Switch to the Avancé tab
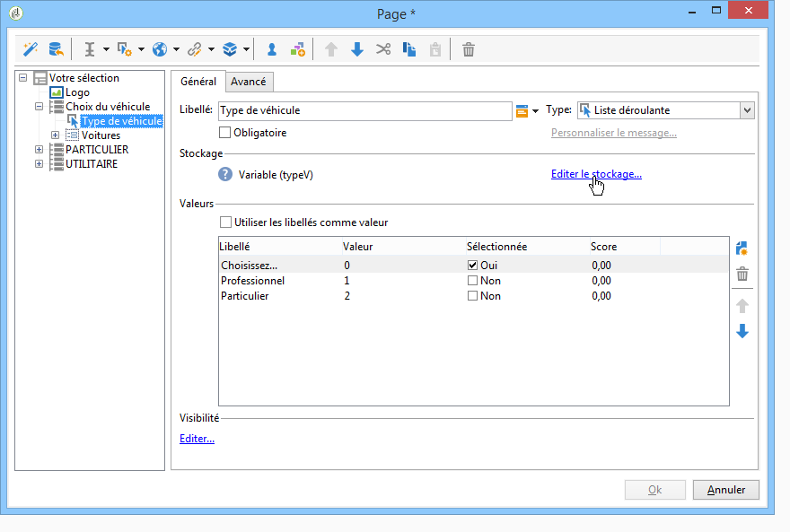 tap(248, 82)
